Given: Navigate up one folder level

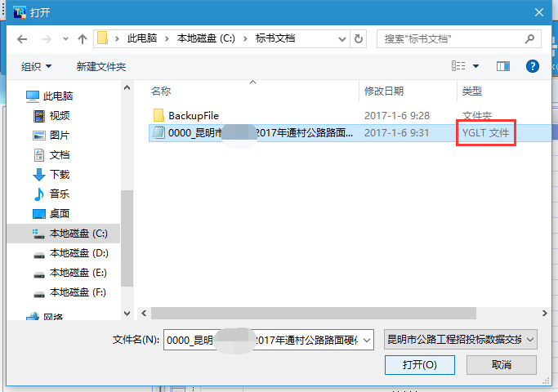Looking at the screenshot, I should click(83, 38).
